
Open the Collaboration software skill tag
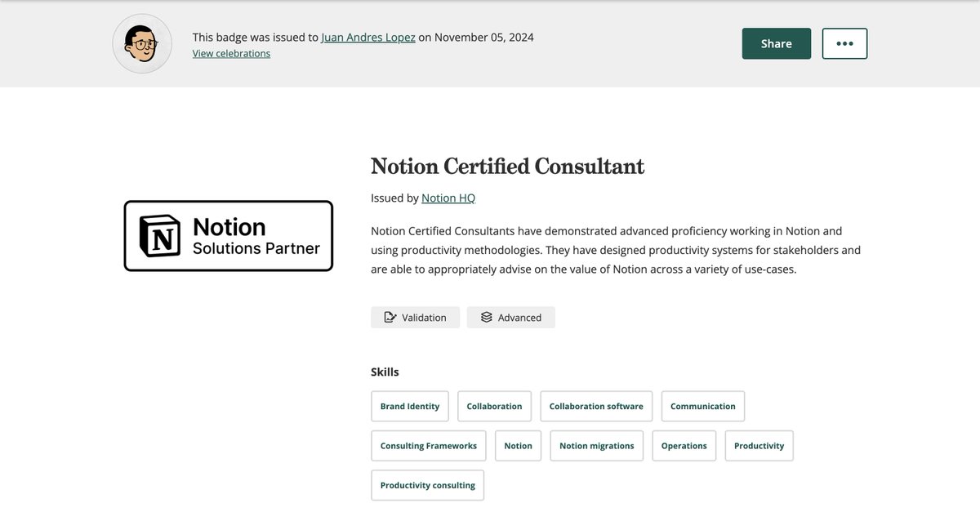click(596, 406)
